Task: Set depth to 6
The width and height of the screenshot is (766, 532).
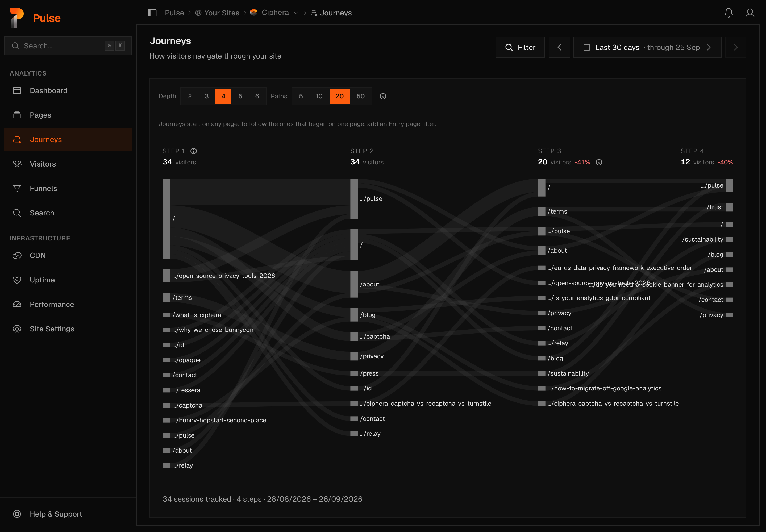Action: [x=257, y=96]
